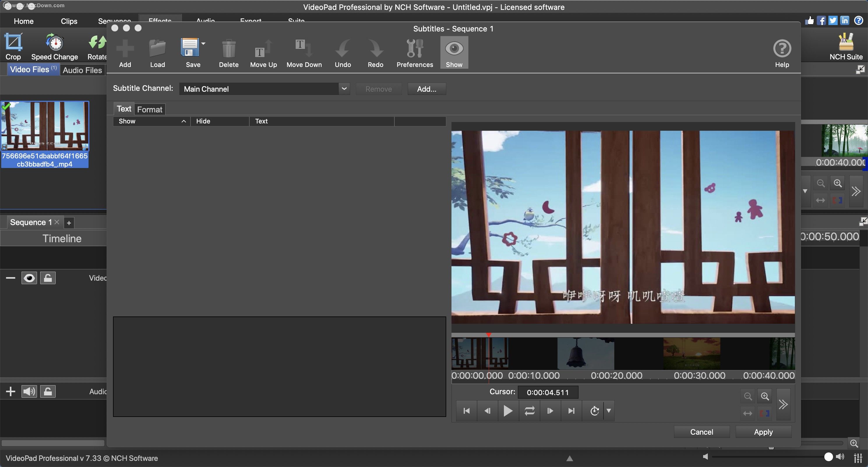Click the subtitle text entry box
The height and width of the screenshot is (467, 868).
(279, 367)
